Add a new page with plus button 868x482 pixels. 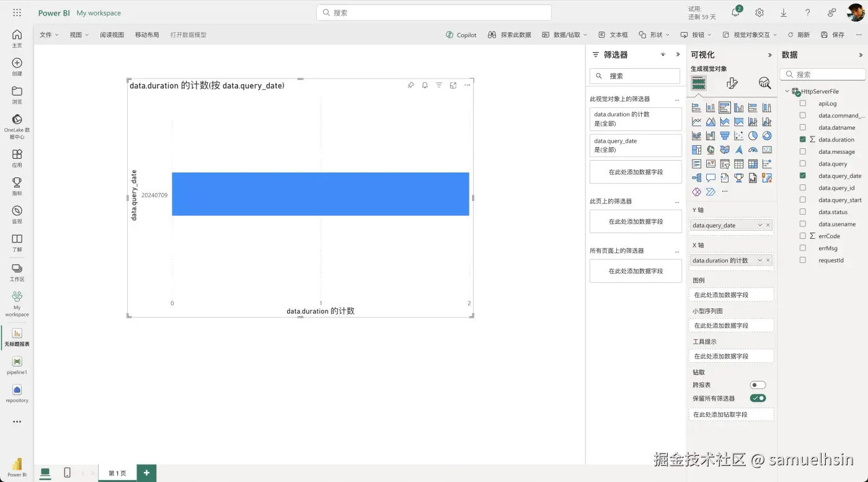(146, 473)
